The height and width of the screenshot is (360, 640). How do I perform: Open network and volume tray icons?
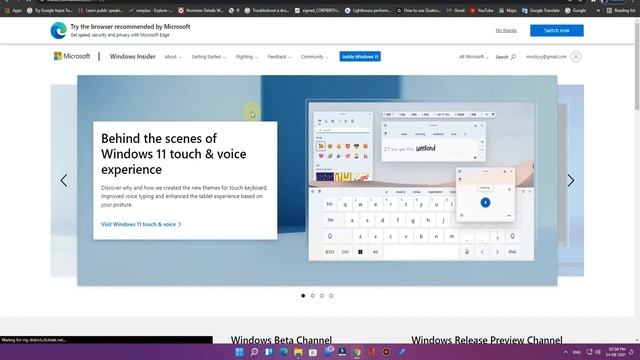pos(594,352)
